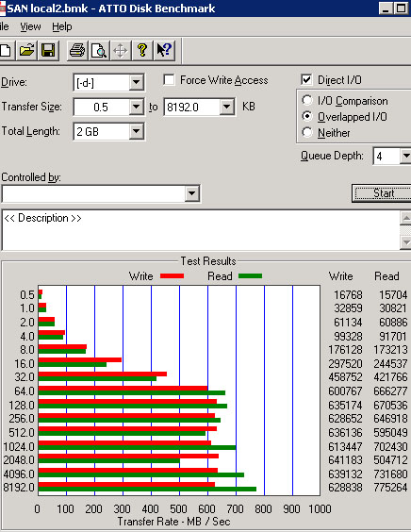Click read value 775264
The image size is (411, 532).
coord(390,488)
